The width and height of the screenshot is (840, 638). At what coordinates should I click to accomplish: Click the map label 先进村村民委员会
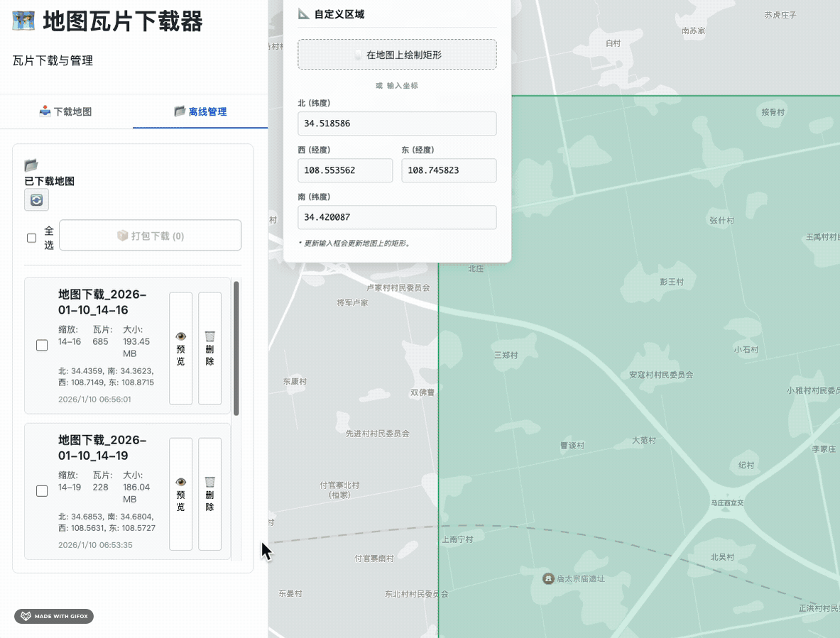click(x=377, y=434)
